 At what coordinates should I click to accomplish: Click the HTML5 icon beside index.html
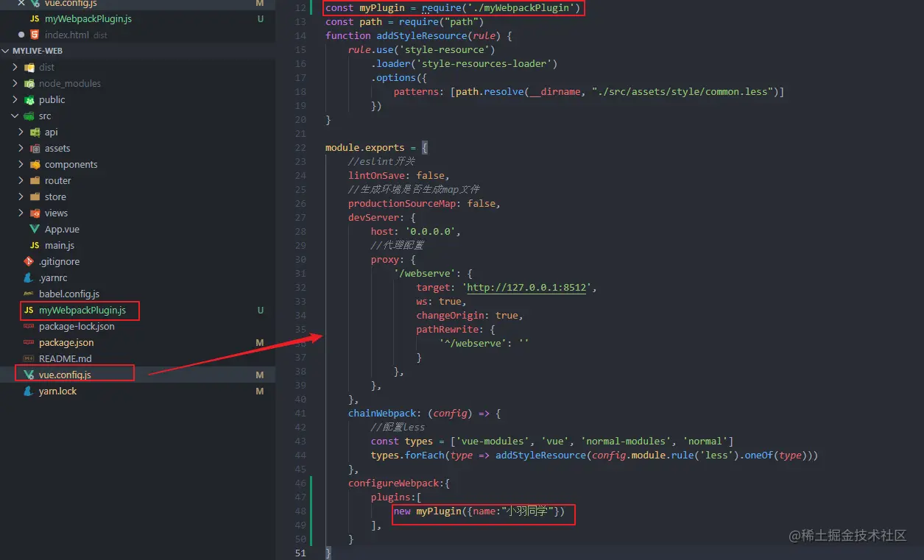[35, 35]
